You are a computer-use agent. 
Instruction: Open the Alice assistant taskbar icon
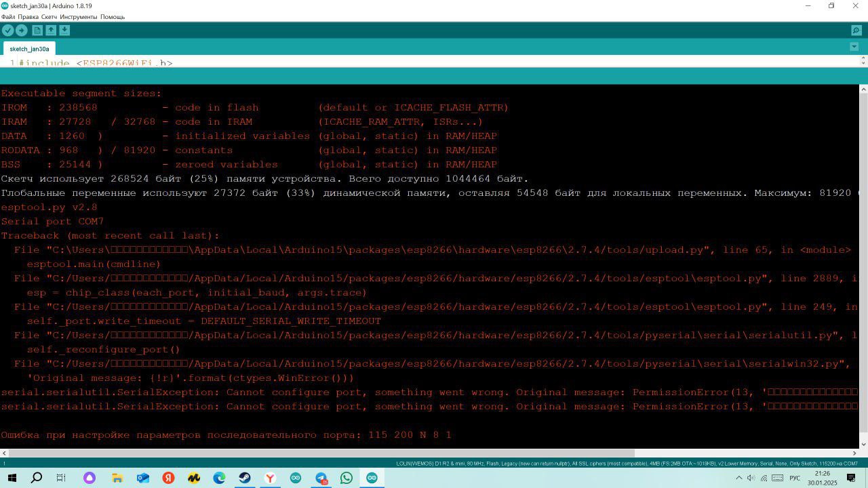click(x=90, y=478)
